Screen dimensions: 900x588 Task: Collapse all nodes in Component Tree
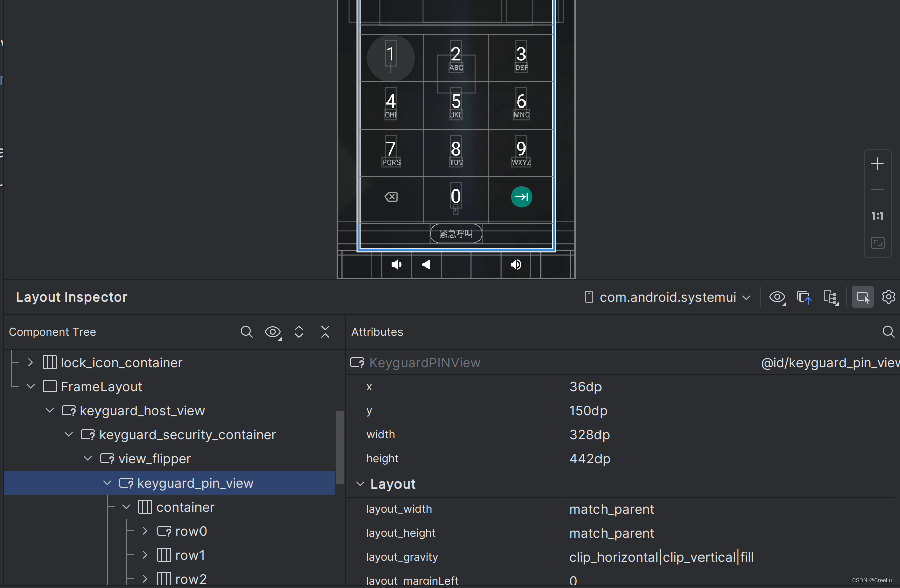click(325, 332)
